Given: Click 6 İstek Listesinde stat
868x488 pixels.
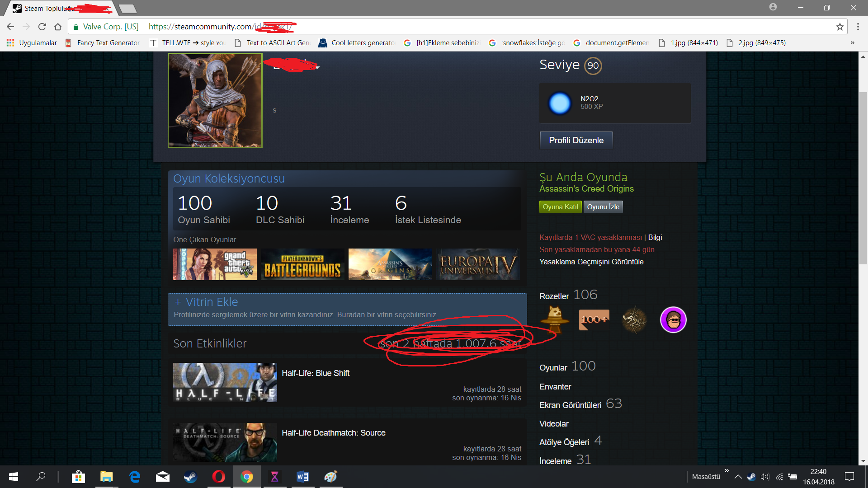Looking at the screenshot, I should (x=428, y=210).
